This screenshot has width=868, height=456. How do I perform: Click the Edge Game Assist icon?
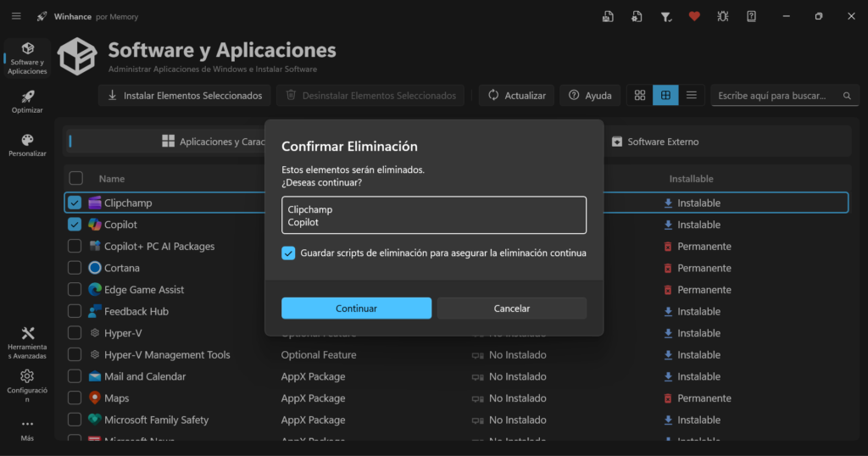pyautogui.click(x=95, y=289)
